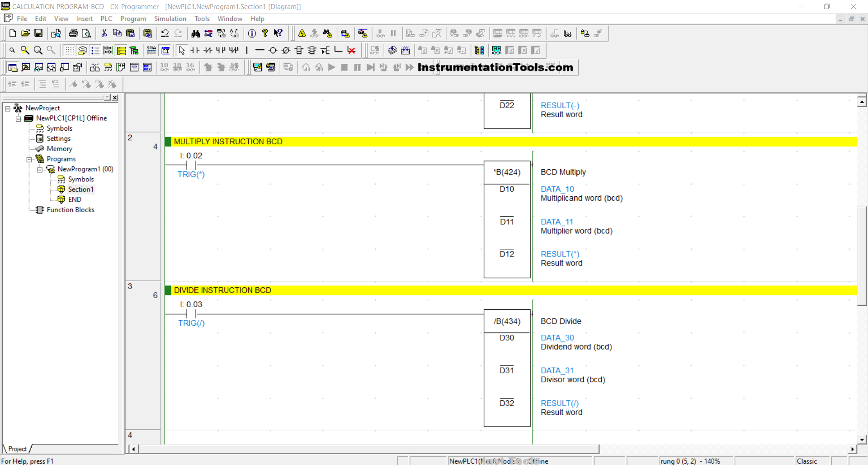Select the New Closed Contact tool

click(208, 51)
